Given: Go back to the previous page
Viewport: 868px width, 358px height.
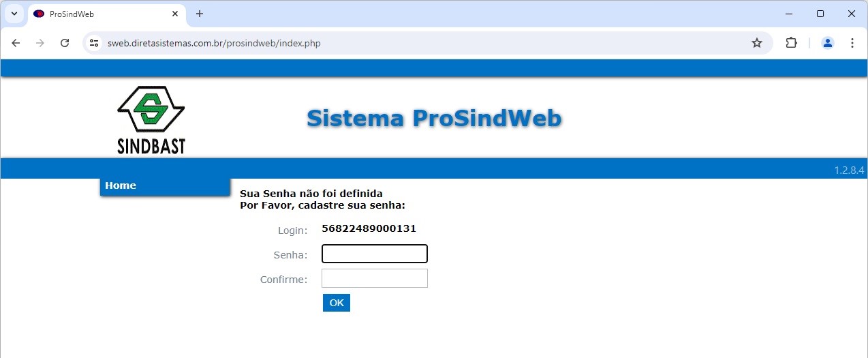Looking at the screenshot, I should tap(16, 43).
